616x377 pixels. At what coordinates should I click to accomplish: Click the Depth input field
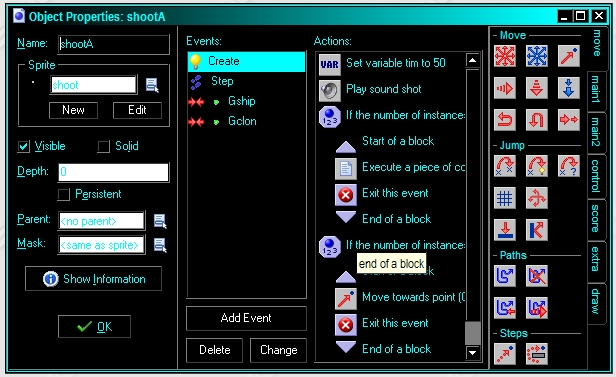pyautogui.click(x=114, y=172)
